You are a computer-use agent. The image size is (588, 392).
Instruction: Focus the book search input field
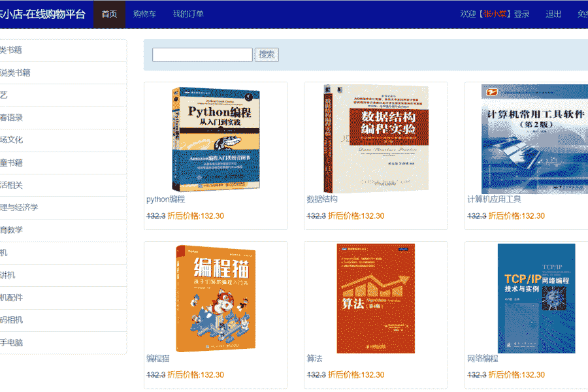pyautogui.click(x=203, y=55)
